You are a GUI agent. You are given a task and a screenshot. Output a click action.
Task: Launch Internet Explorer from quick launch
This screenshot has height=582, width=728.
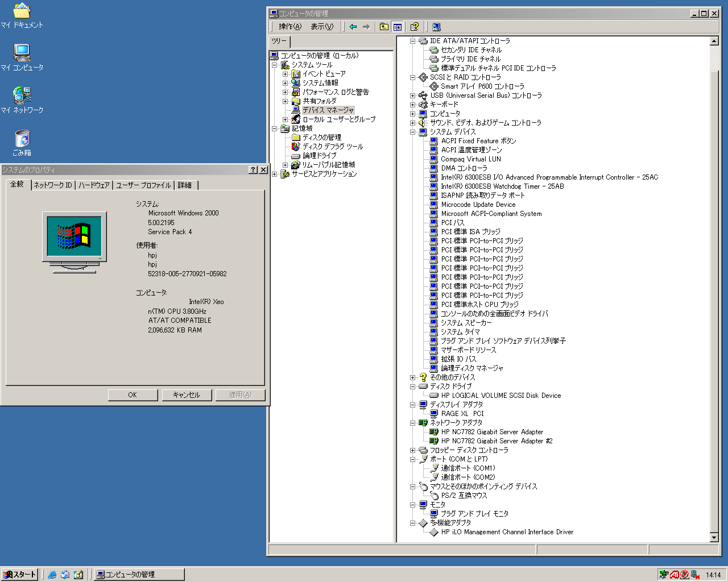tap(52, 575)
